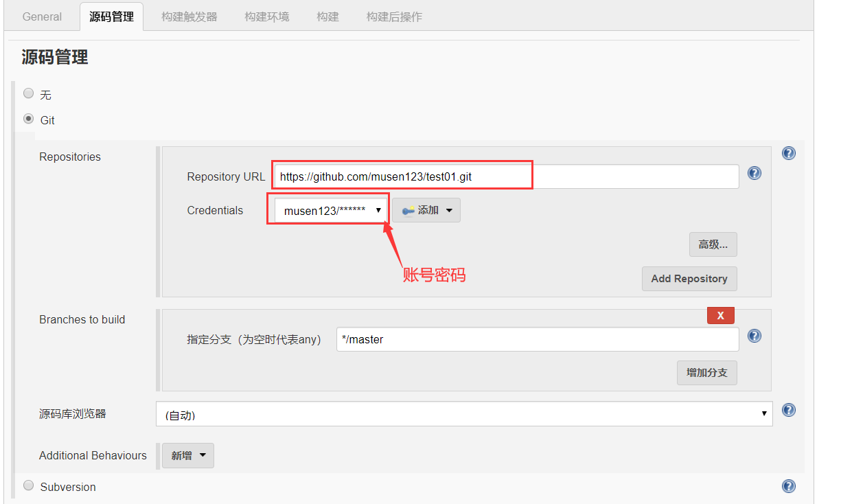Expand the 新增 Additional Behaviours menu
The height and width of the screenshot is (504, 841).
pyautogui.click(x=188, y=455)
